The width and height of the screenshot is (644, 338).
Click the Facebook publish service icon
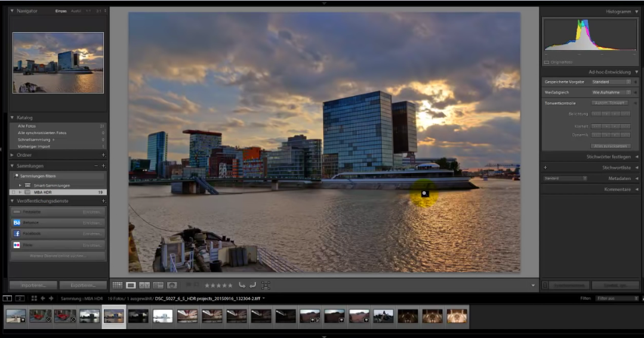(x=17, y=234)
